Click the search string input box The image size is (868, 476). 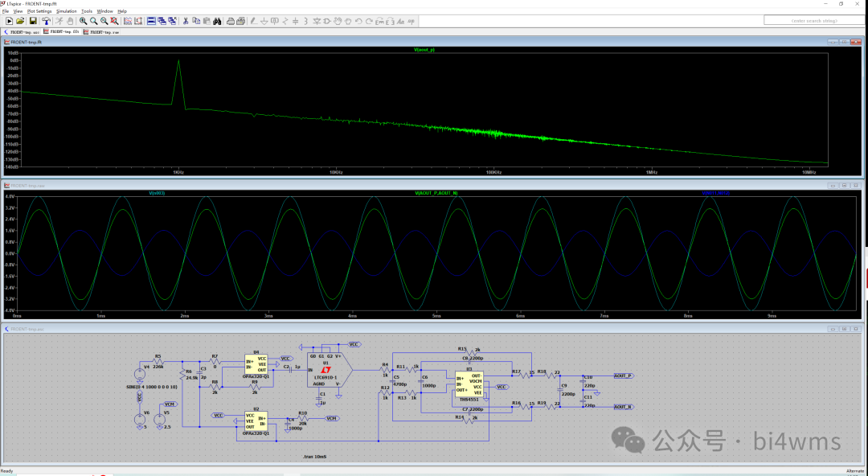click(814, 21)
